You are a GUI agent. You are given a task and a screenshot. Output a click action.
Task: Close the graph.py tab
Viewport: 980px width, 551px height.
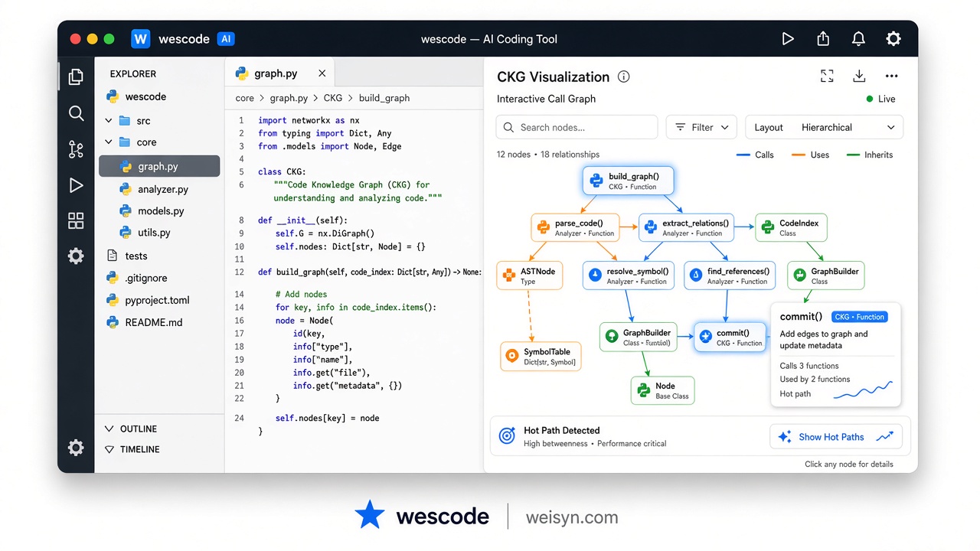click(322, 73)
